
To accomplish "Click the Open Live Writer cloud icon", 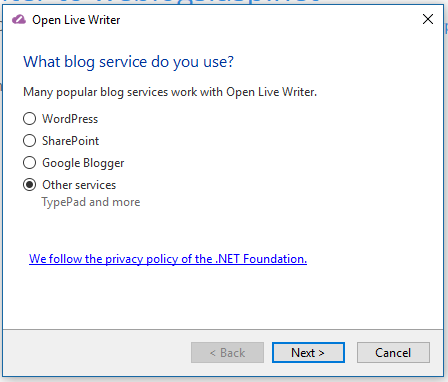I will click(x=19, y=20).
